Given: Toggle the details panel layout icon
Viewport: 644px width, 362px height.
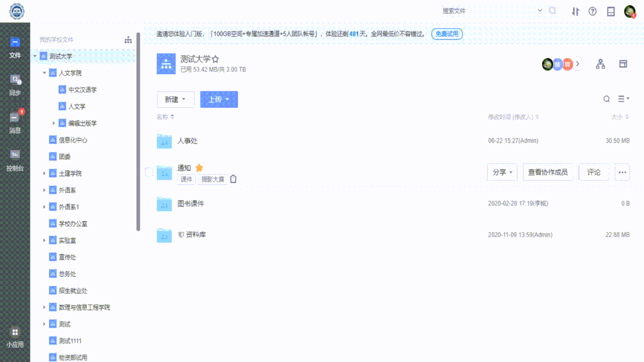Looking at the screenshot, I should (623, 64).
